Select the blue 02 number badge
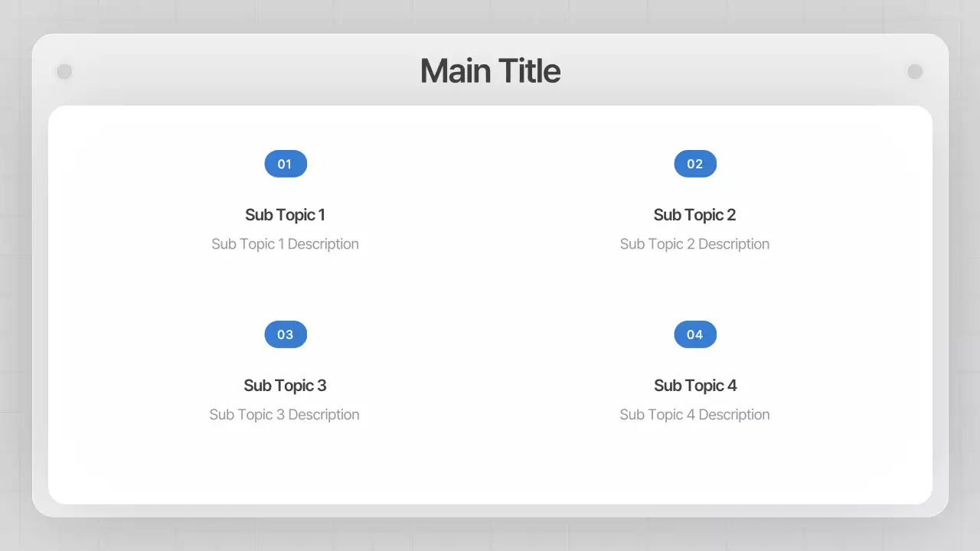This screenshot has width=980, height=551. coord(695,164)
